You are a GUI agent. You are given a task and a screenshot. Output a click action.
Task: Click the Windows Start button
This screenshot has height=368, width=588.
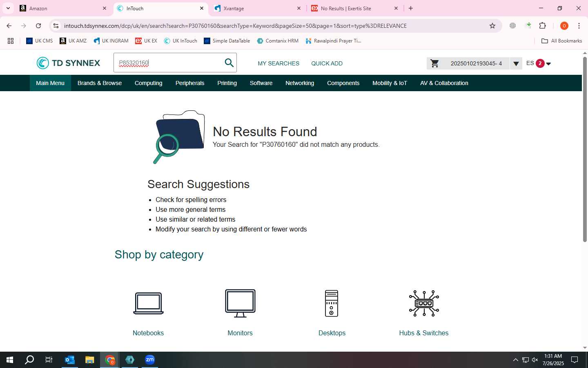point(10,360)
